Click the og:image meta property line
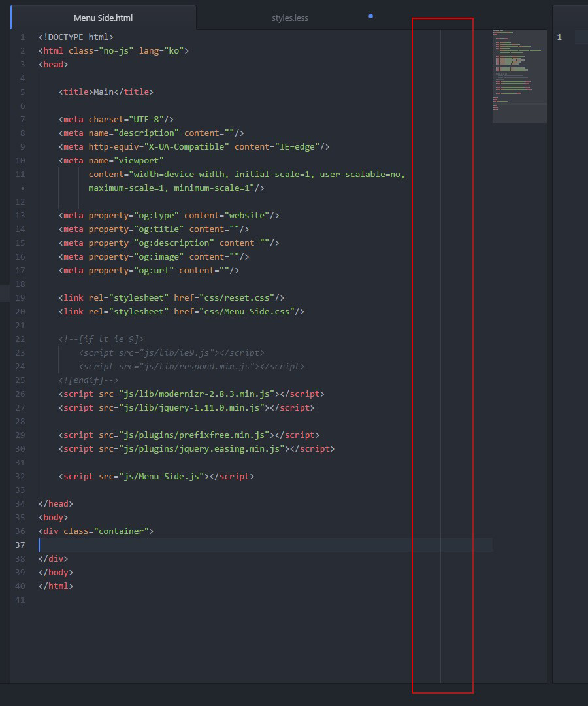This screenshot has width=588, height=706. click(x=154, y=257)
